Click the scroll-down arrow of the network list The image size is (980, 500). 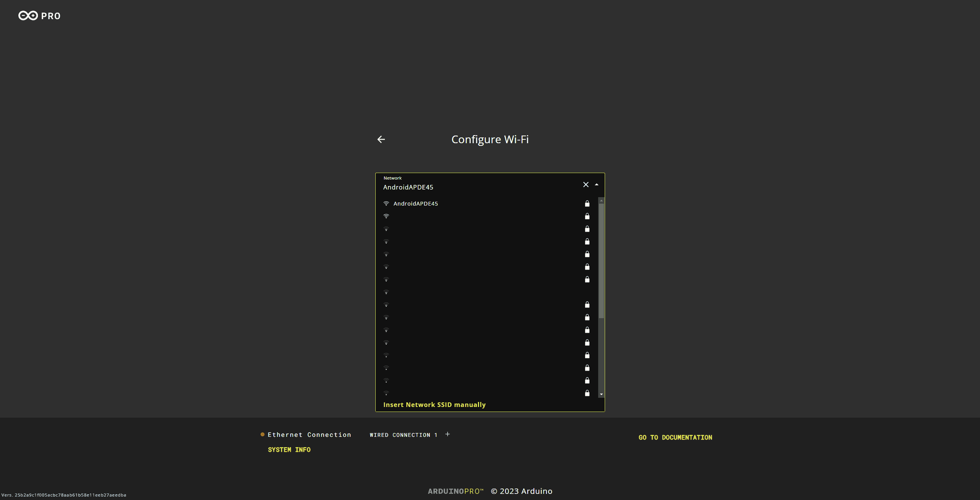[x=601, y=394]
